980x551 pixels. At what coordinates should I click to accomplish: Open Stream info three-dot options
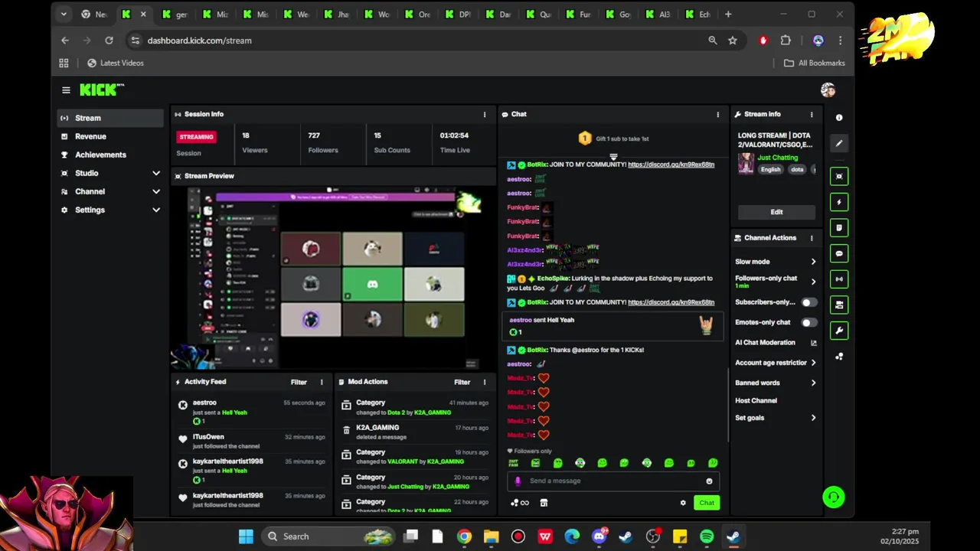[x=812, y=114]
